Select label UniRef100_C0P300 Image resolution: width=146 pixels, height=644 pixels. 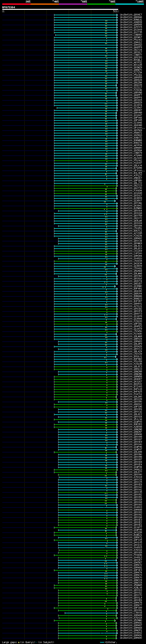pyautogui.click(x=131, y=254)
